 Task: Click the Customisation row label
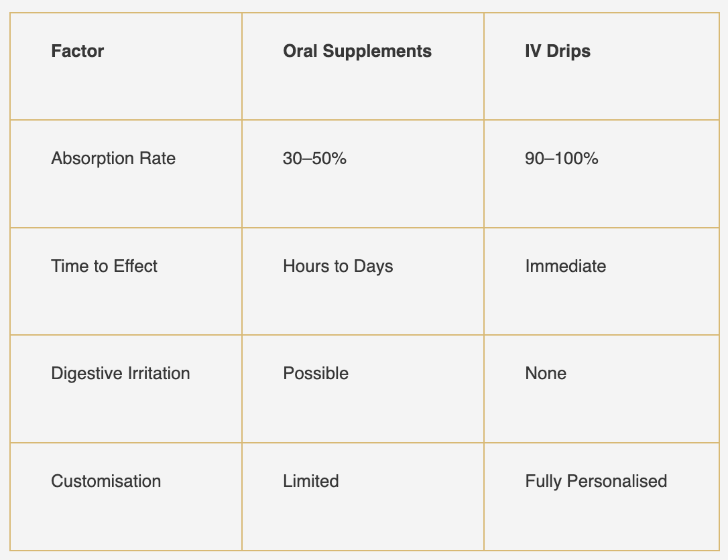point(106,481)
